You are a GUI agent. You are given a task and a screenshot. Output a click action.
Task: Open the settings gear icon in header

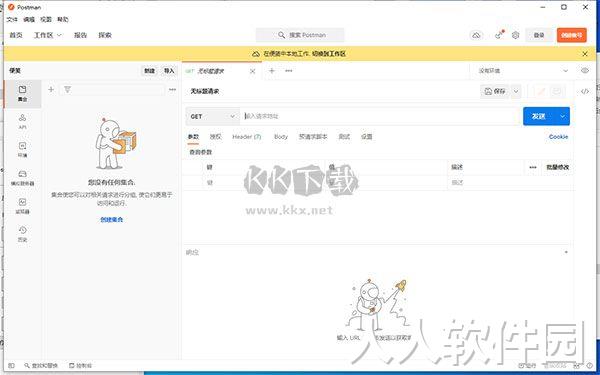515,35
